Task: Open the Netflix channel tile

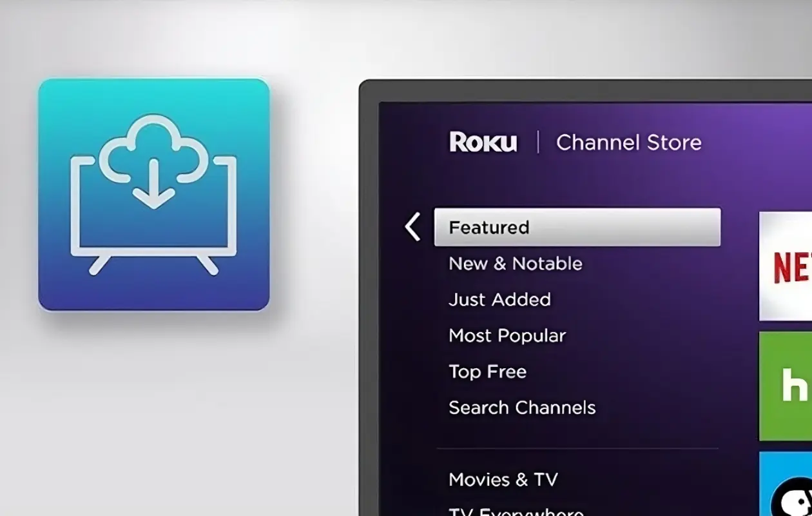Action: coord(786,266)
